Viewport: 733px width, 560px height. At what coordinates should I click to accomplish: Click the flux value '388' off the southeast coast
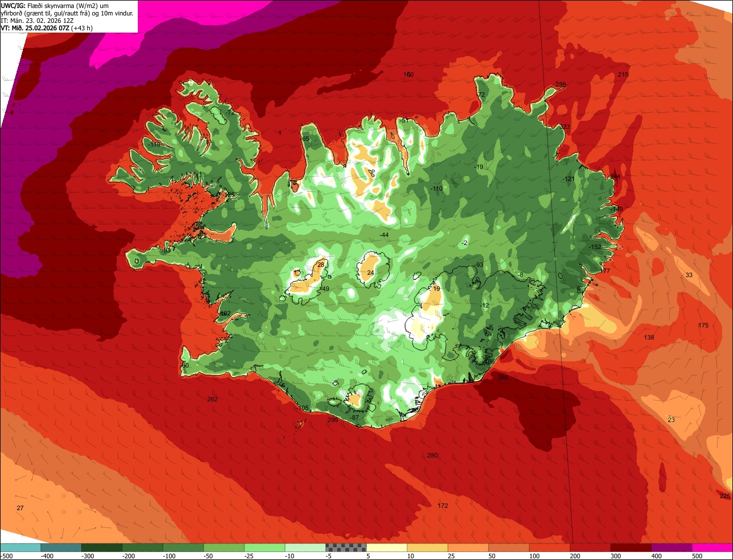click(503, 377)
